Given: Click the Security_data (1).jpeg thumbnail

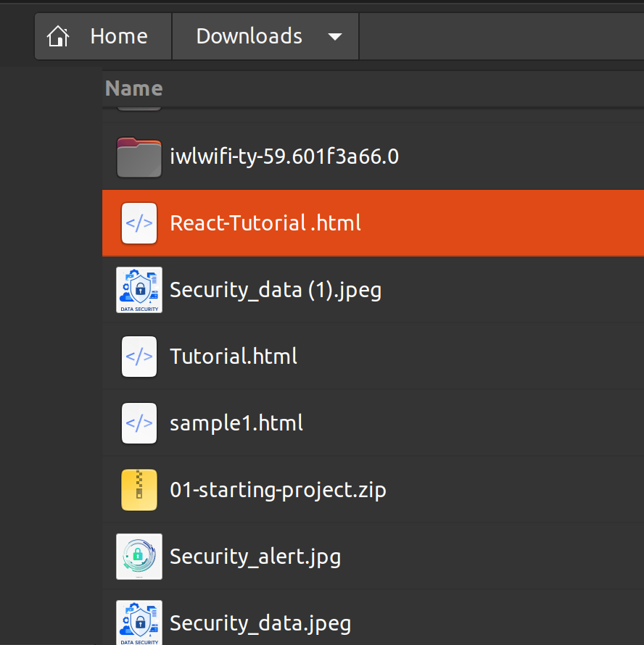Looking at the screenshot, I should coord(139,290).
